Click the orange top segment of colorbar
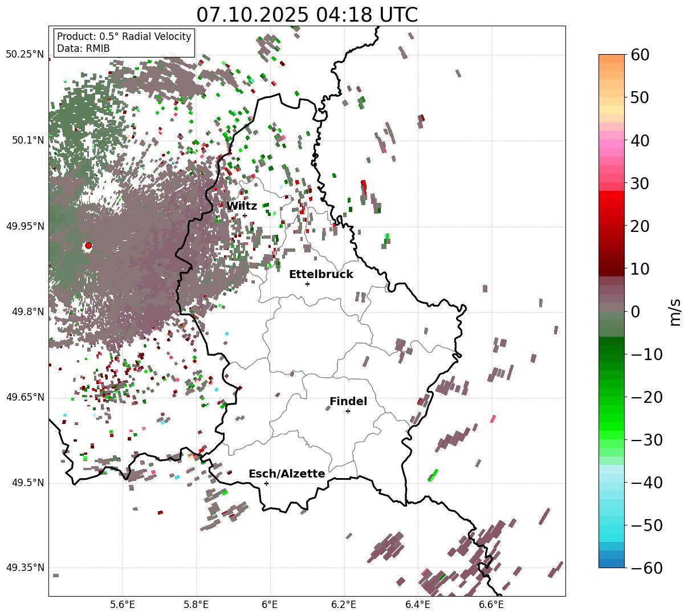 point(612,59)
